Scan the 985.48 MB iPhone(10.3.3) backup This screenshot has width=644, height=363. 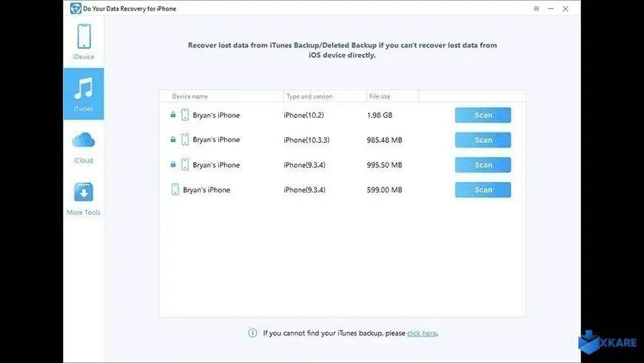point(483,140)
